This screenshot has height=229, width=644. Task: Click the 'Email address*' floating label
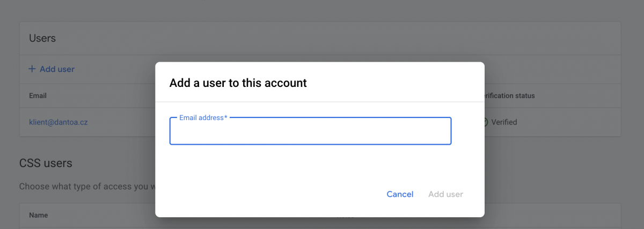(x=201, y=117)
